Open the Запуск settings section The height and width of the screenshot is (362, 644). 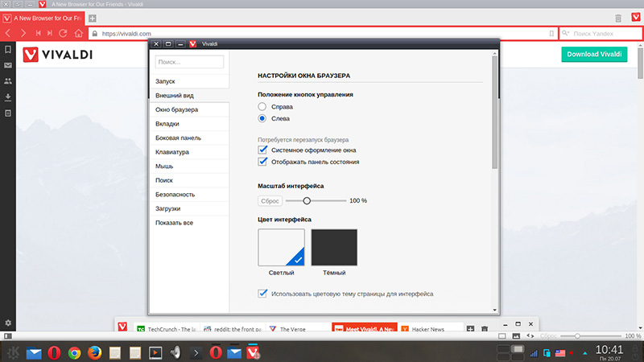[189, 81]
